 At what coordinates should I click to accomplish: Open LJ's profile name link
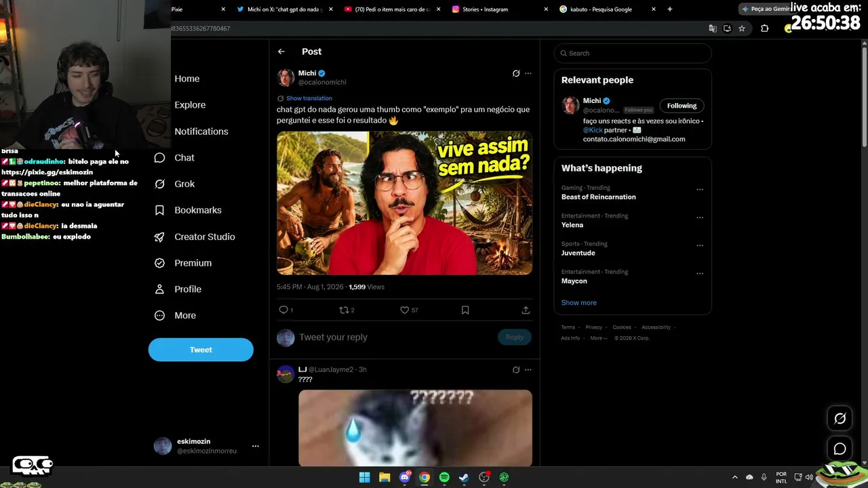(x=302, y=369)
